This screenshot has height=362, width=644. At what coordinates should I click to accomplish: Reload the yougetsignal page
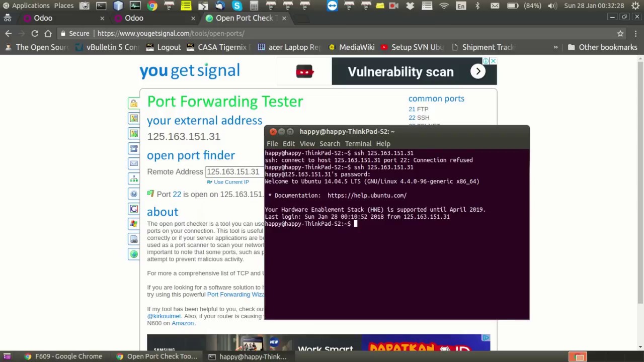tap(35, 33)
